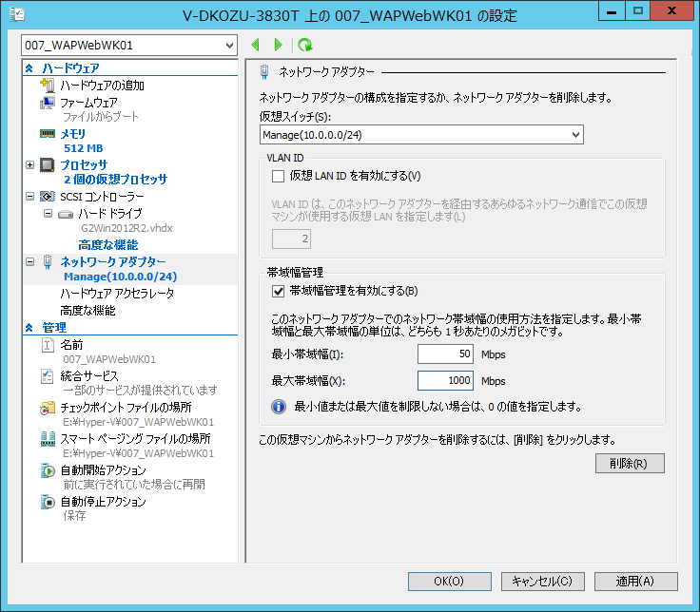This screenshot has height=612, width=700.
Task: Click the 512 MB memory value
Action: (x=84, y=148)
